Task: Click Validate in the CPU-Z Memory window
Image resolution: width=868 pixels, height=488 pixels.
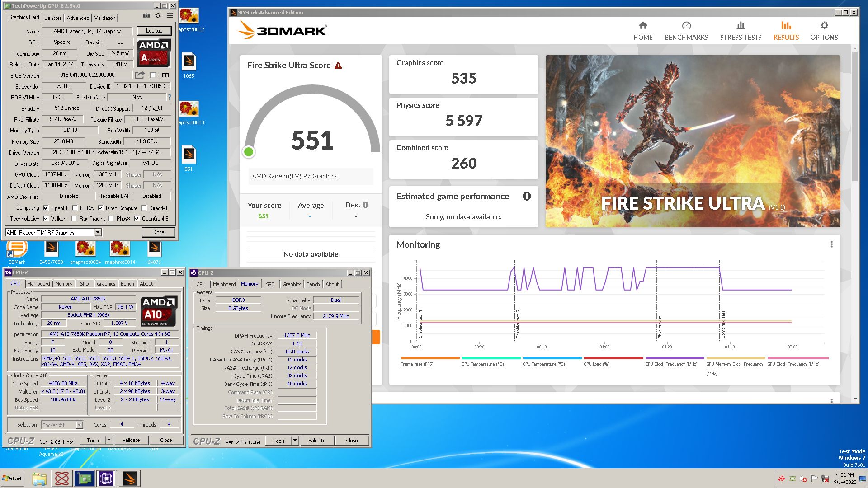Action: click(x=317, y=441)
